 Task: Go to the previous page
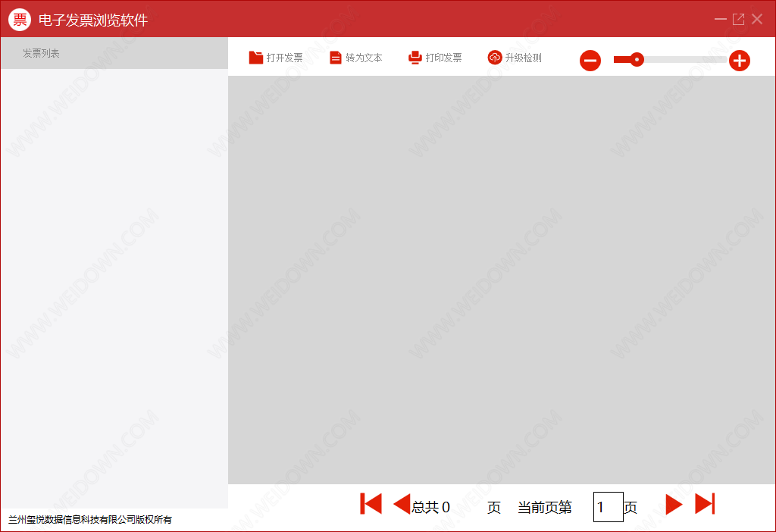402,504
